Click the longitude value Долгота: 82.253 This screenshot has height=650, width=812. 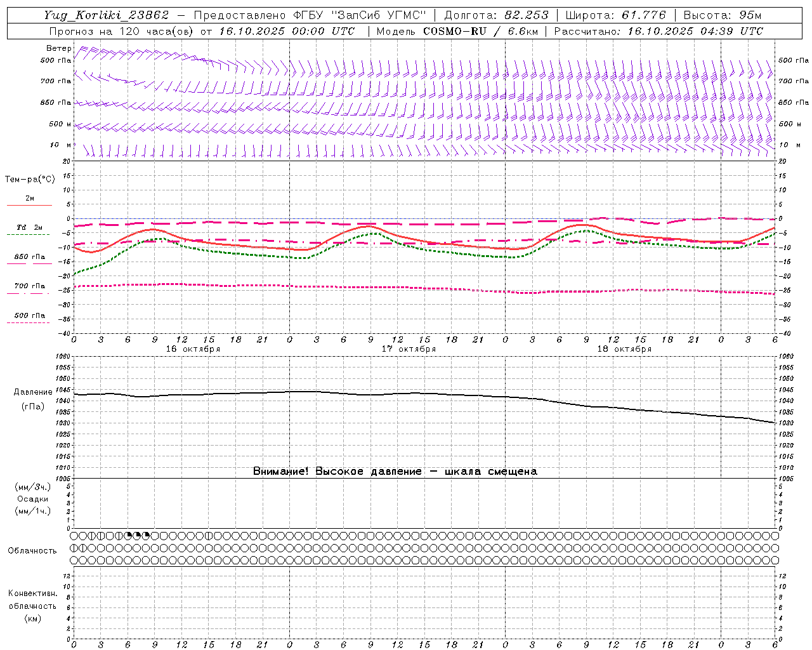(x=497, y=15)
